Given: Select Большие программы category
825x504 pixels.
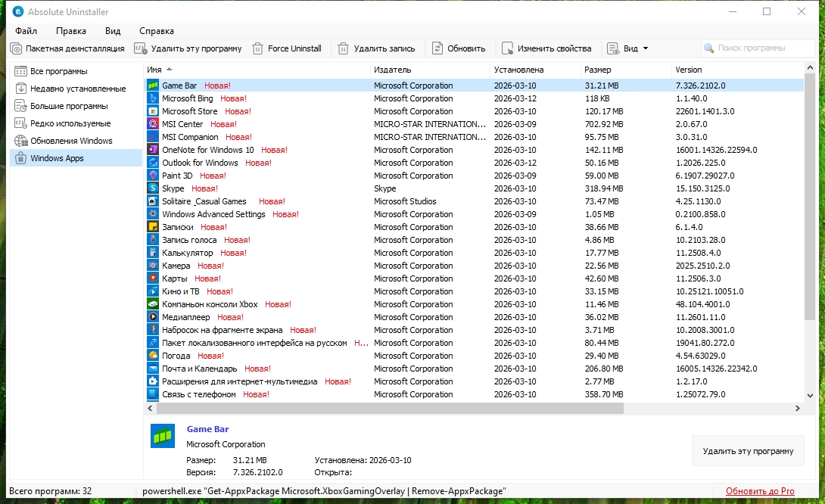Looking at the screenshot, I should coord(76,106).
